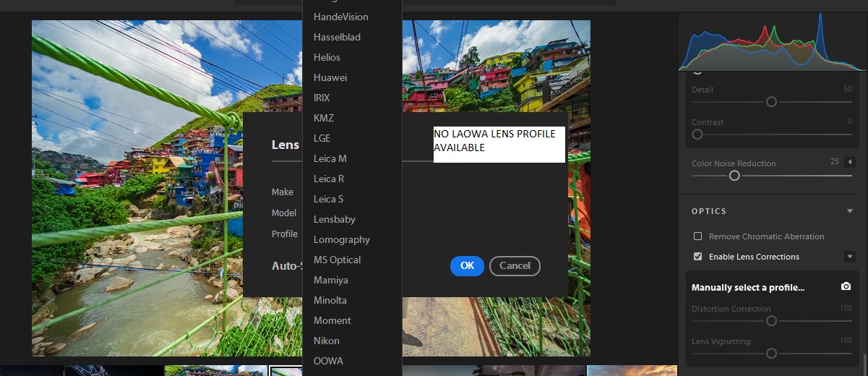
Task: Click the camera icon beside Manually select a profile
Action: [846, 287]
